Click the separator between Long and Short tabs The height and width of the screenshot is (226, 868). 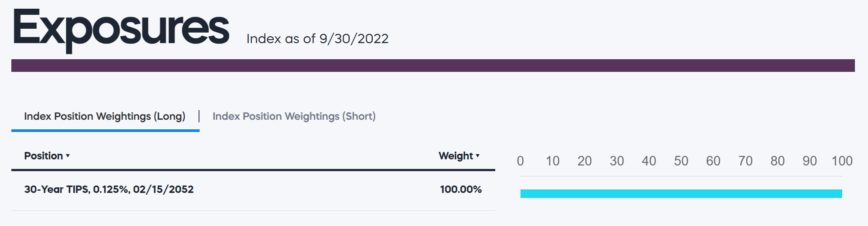coord(199,116)
